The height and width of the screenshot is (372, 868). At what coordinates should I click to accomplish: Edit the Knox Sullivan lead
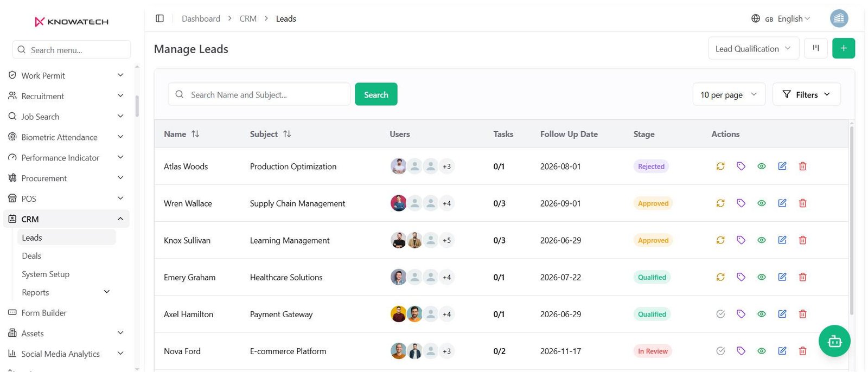(x=782, y=240)
